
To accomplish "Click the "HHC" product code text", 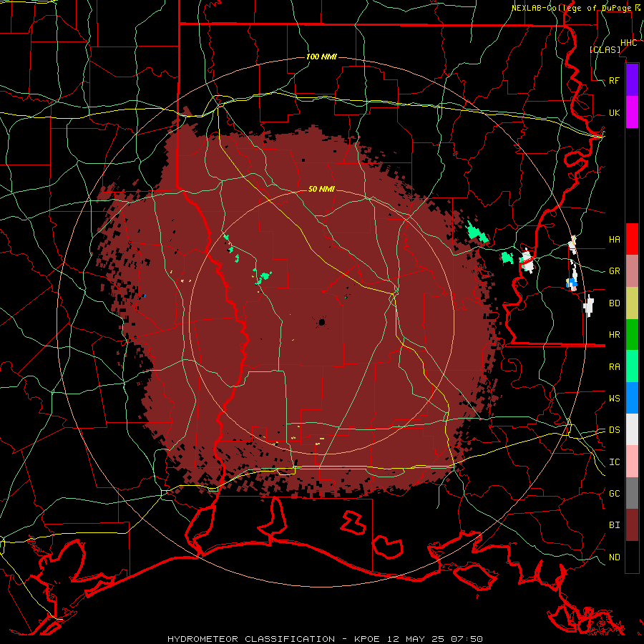I will (x=628, y=42).
